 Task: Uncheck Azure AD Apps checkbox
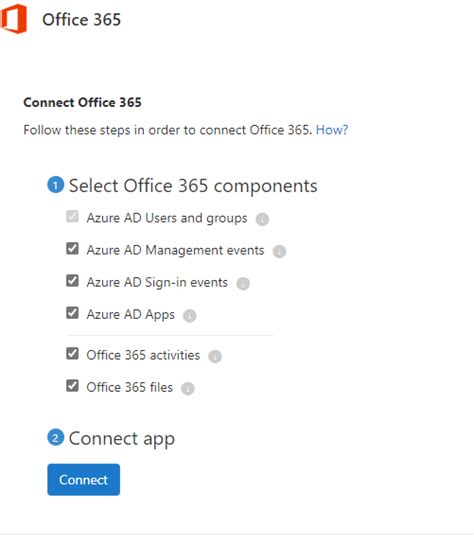(72, 313)
